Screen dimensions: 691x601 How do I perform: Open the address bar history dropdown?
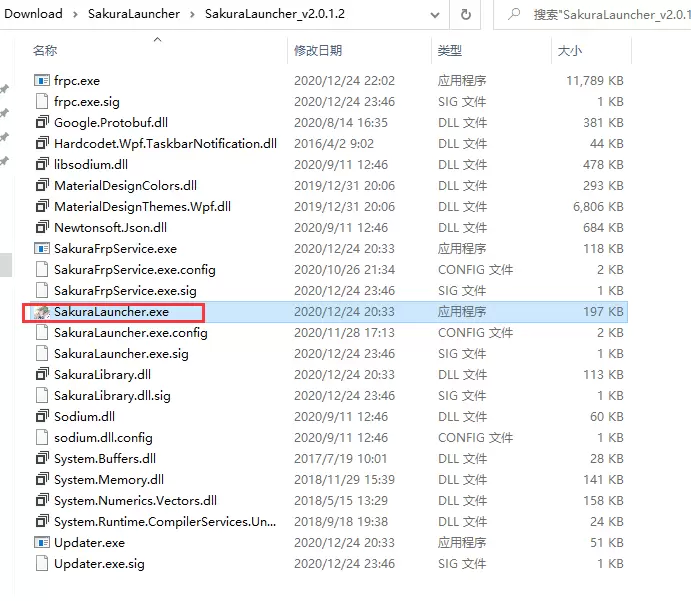(x=435, y=15)
